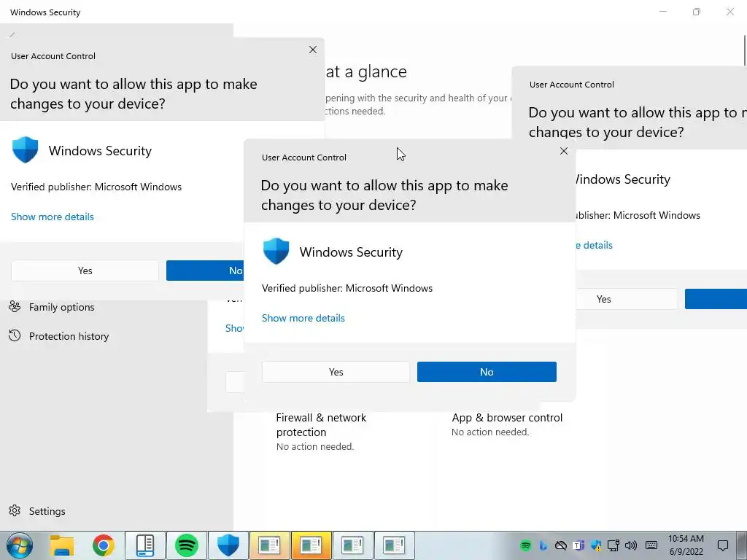747x560 pixels.
Task: Click the Windows Security shield in the front UAC dialog
Action: tap(276, 251)
